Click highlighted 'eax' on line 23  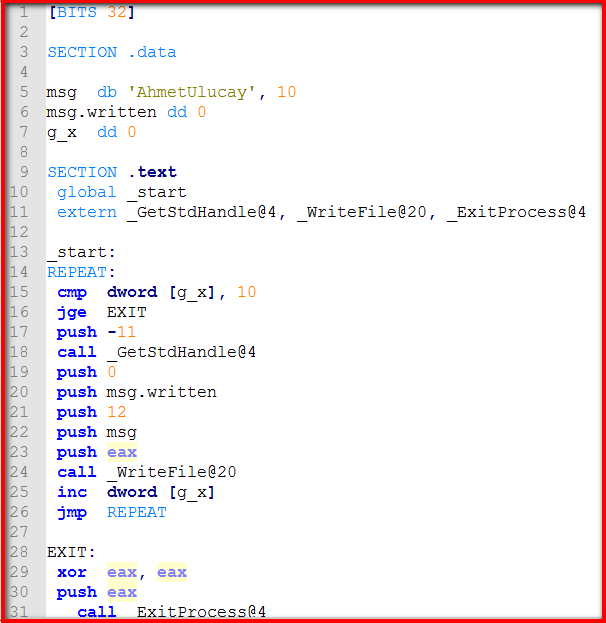[122, 452]
